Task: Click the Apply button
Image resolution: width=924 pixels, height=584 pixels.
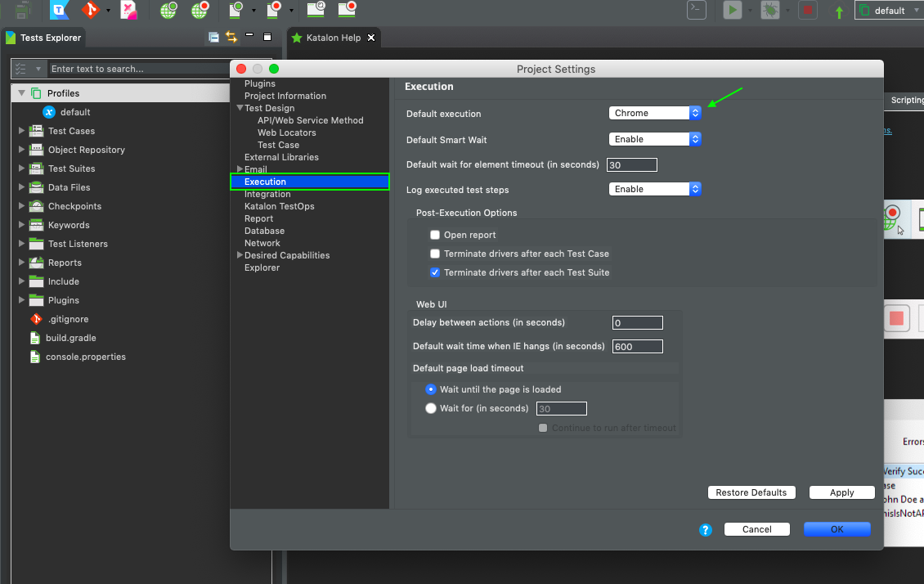Action: (x=842, y=492)
